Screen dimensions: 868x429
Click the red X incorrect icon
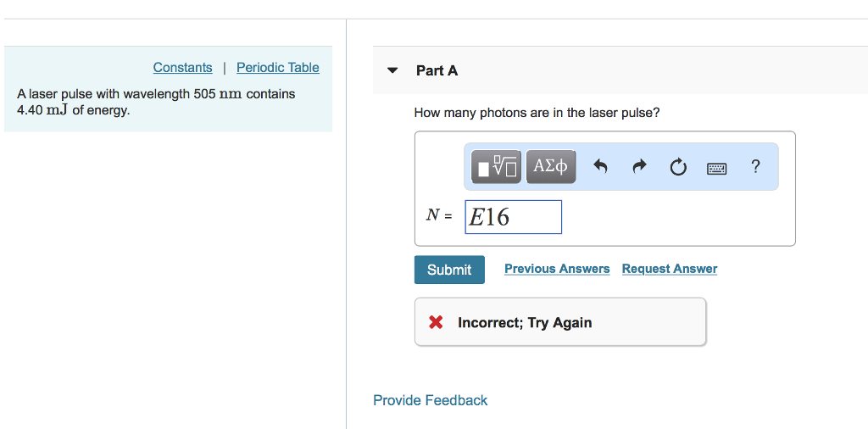436,322
